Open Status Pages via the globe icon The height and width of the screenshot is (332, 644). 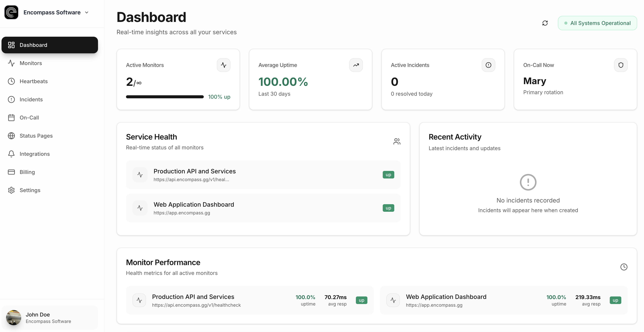[x=12, y=135]
